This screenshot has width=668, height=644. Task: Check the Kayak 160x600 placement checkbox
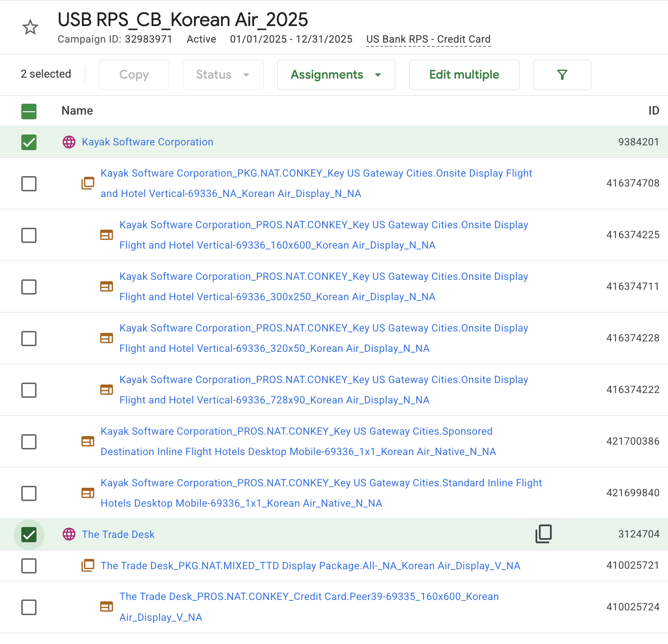click(x=29, y=235)
